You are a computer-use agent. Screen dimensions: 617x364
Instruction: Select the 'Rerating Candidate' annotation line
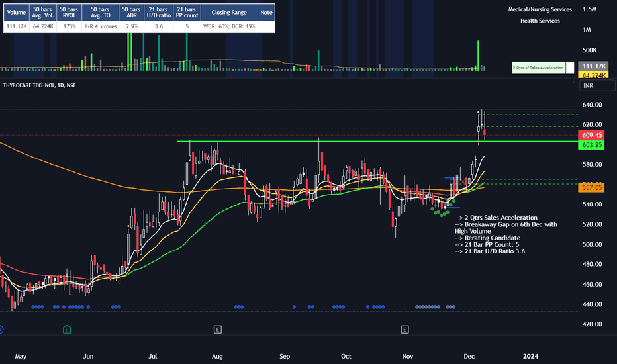487,238
